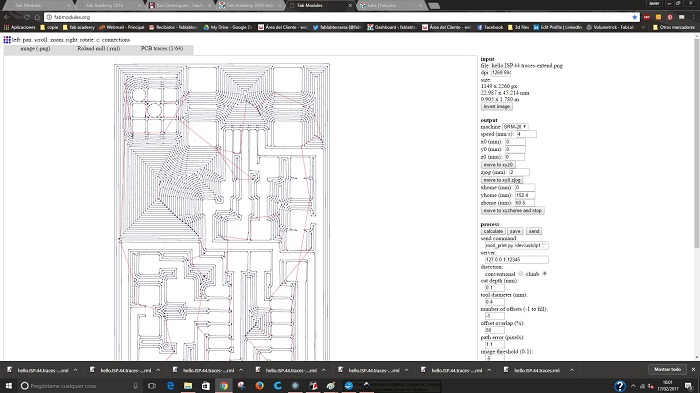Click the offset overlap (%) field
Image resolution: width=700 pixels, height=393 pixels.
tap(495, 330)
